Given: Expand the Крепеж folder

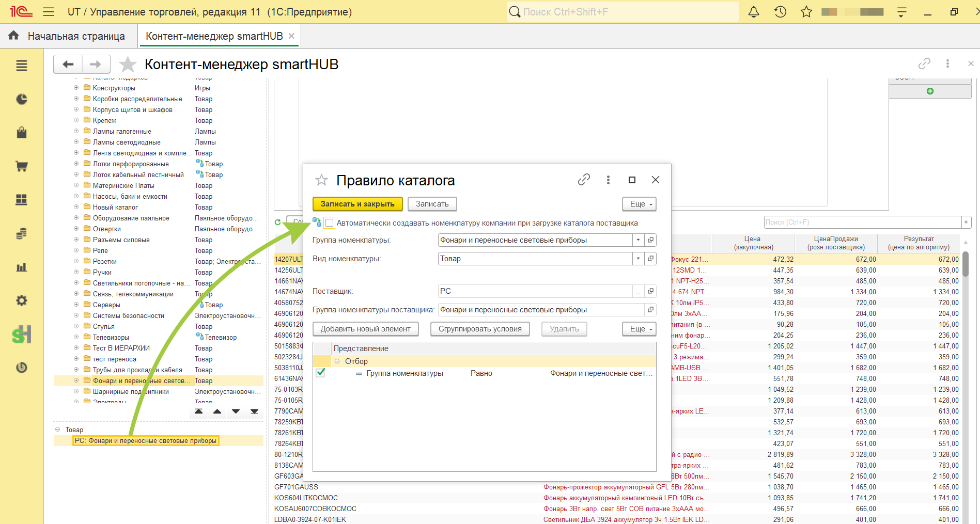Looking at the screenshot, I should [76, 120].
